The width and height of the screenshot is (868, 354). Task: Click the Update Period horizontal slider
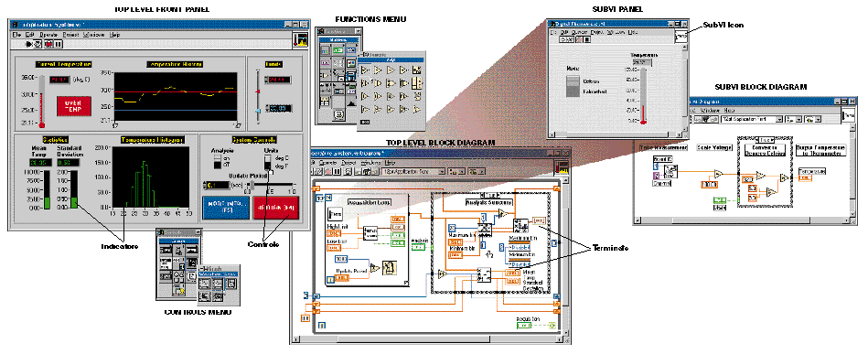click(x=271, y=184)
